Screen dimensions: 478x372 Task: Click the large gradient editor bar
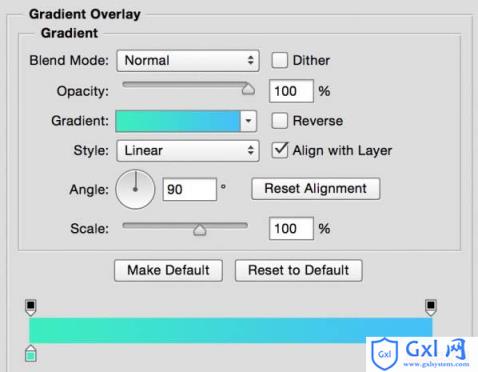coord(231,330)
